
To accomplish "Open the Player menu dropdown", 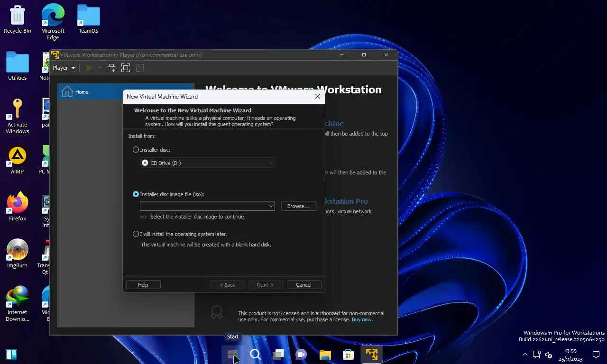I will coord(64,68).
